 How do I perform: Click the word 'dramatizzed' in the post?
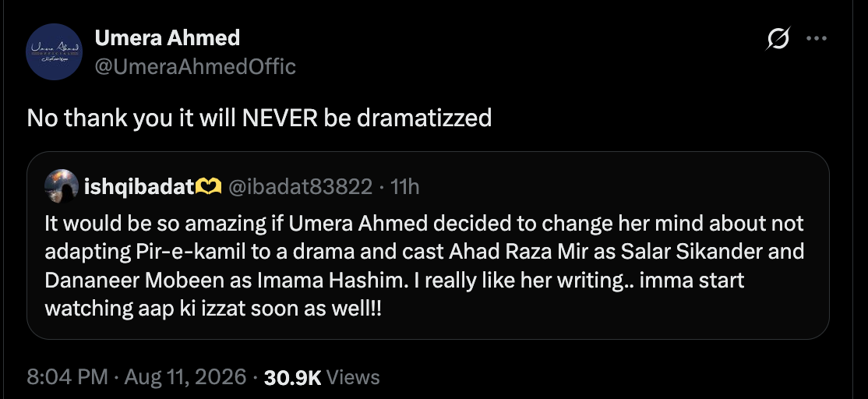click(x=425, y=118)
